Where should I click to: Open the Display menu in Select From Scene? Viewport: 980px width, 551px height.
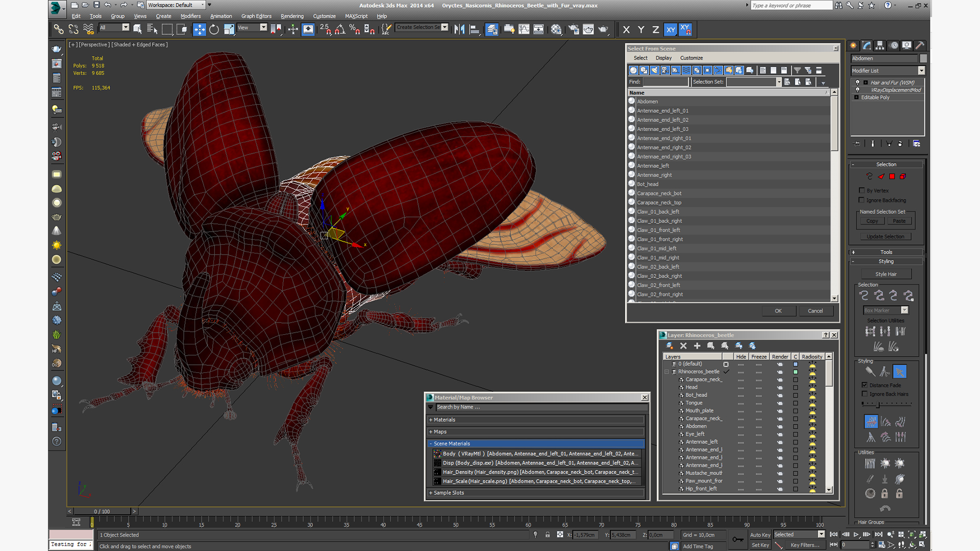[663, 58]
